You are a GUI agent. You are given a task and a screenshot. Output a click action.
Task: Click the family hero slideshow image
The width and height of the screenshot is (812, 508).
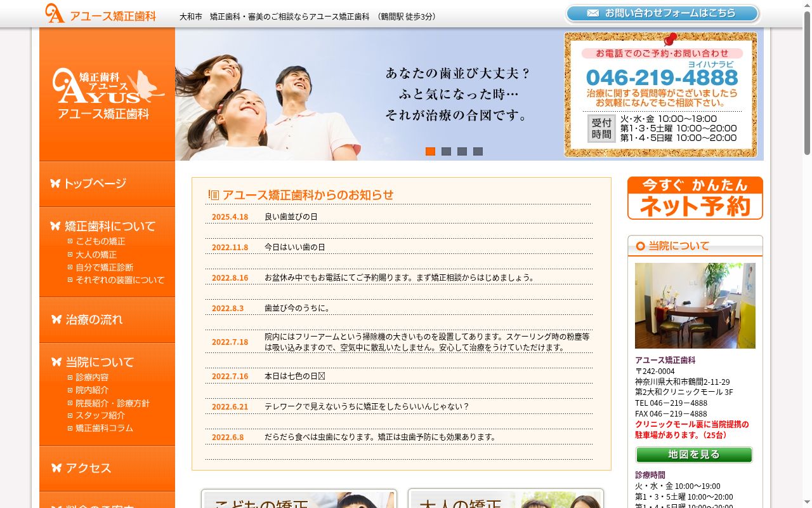pyautogui.click(x=369, y=95)
